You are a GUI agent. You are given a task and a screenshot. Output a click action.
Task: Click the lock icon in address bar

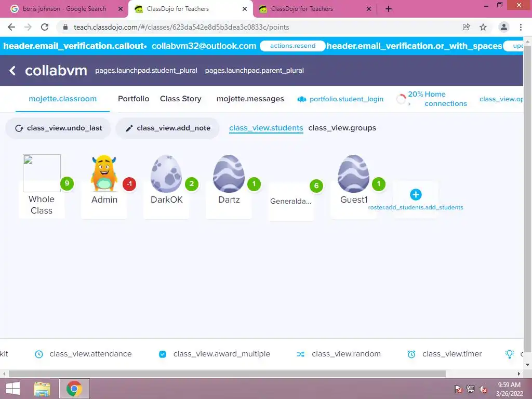coord(65,27)
